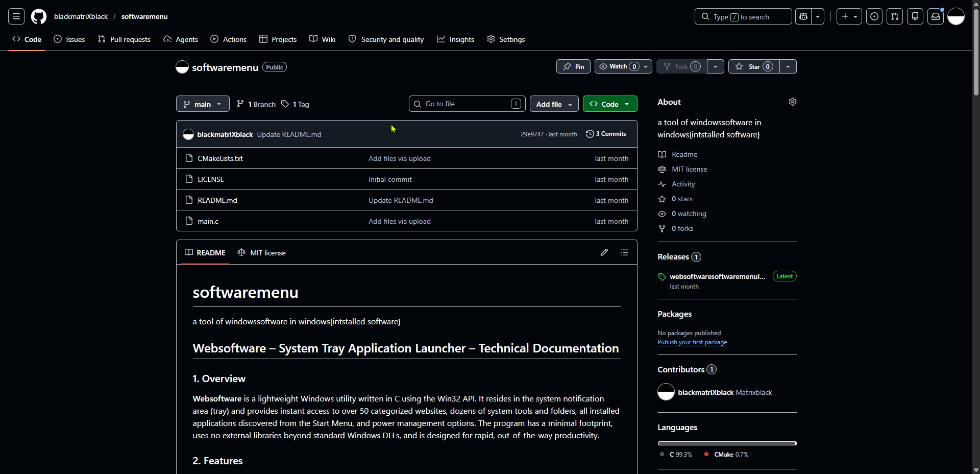The image size is (980, 474).
Task: Star the softwaremenu repository
Action: point(754,66)
